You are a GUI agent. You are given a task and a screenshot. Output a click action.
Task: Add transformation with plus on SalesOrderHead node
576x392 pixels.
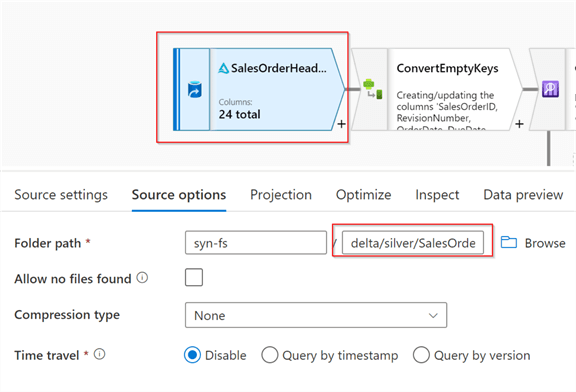(x=341, y=124)
